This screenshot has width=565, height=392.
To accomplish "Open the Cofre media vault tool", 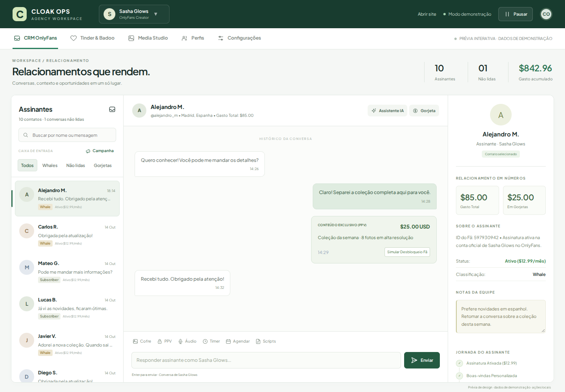I will point(142,341).
